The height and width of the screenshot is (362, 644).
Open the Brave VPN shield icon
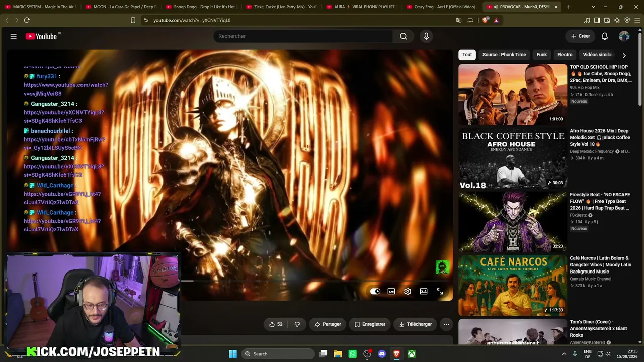627,20
